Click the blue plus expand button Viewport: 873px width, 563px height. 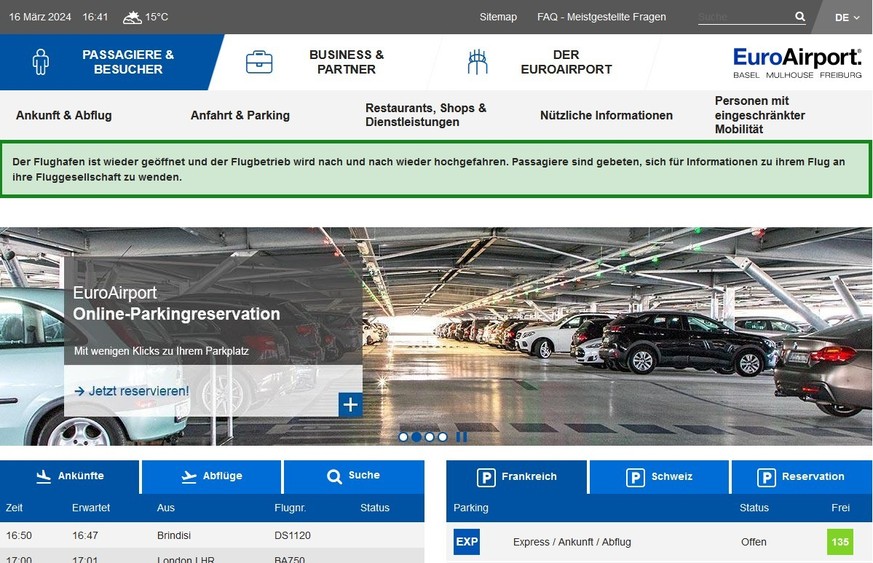point(350,405)
